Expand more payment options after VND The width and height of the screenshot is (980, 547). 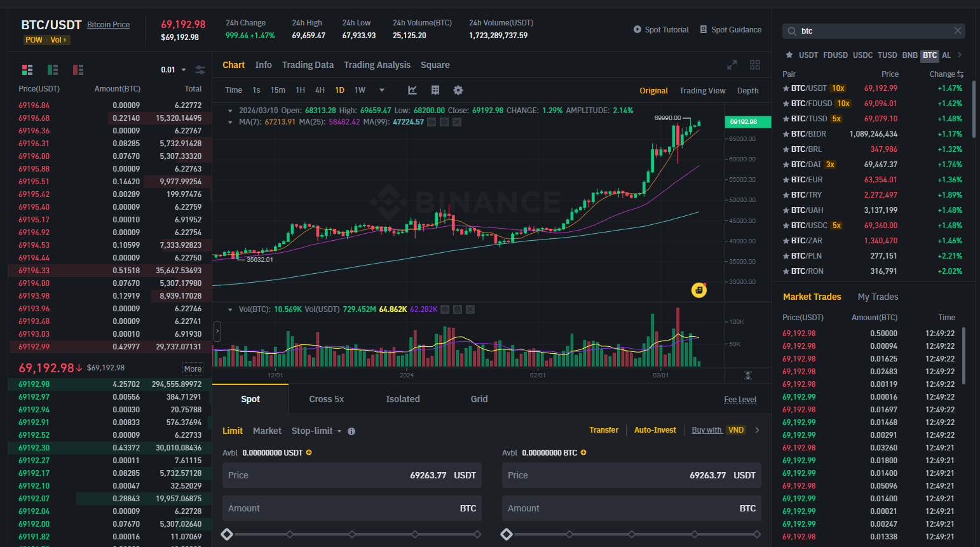point(757,430)
